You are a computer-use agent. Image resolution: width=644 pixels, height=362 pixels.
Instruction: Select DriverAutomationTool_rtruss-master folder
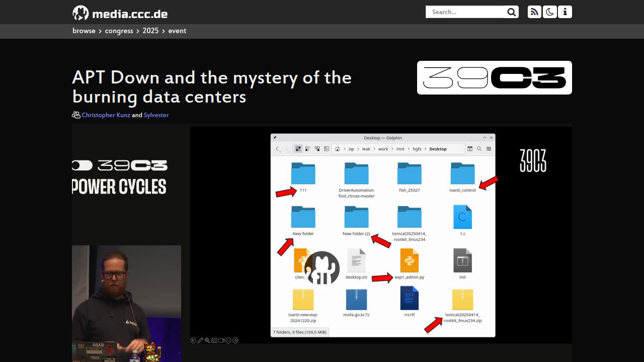coord(356,180)
